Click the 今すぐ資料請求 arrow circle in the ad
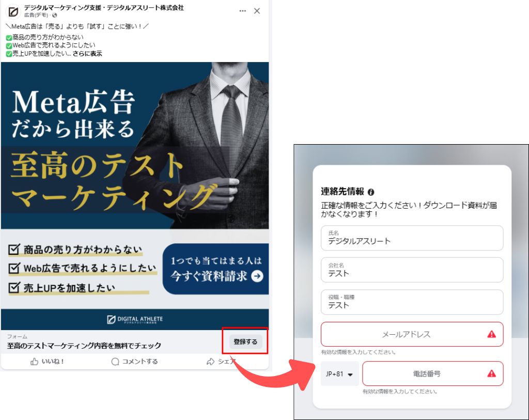 tap(257, 276)
